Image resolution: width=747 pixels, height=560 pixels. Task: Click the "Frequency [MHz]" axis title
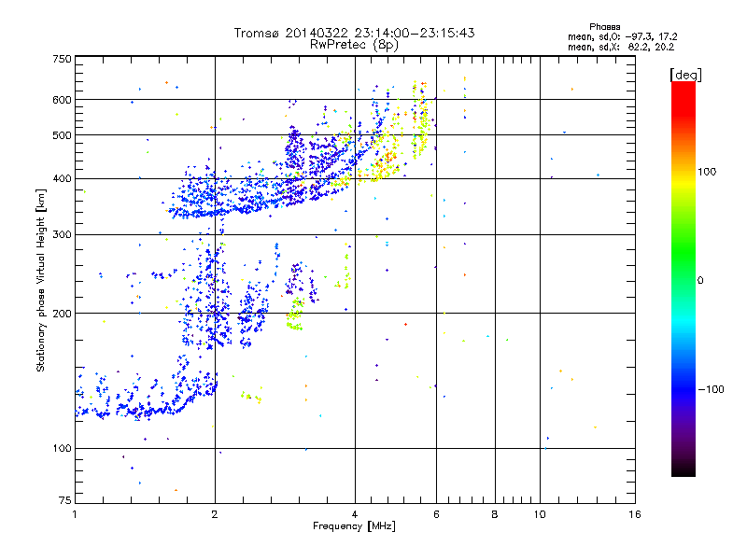pyautogui.click(x=354, y=526)
